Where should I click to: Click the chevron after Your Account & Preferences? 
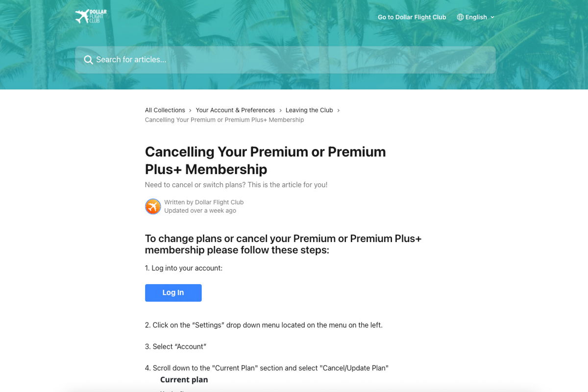click(280, 111)
